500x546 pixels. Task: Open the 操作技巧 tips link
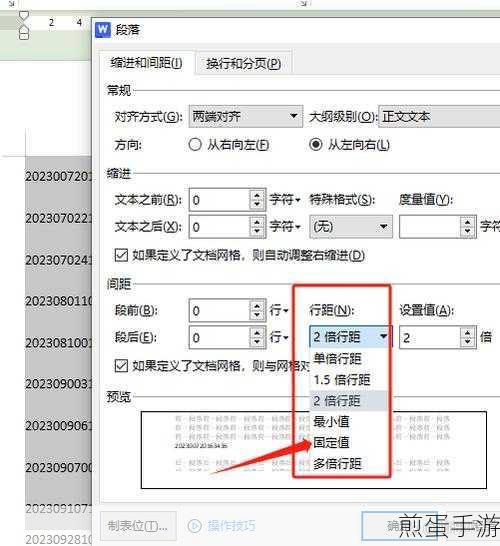[232, 525]
